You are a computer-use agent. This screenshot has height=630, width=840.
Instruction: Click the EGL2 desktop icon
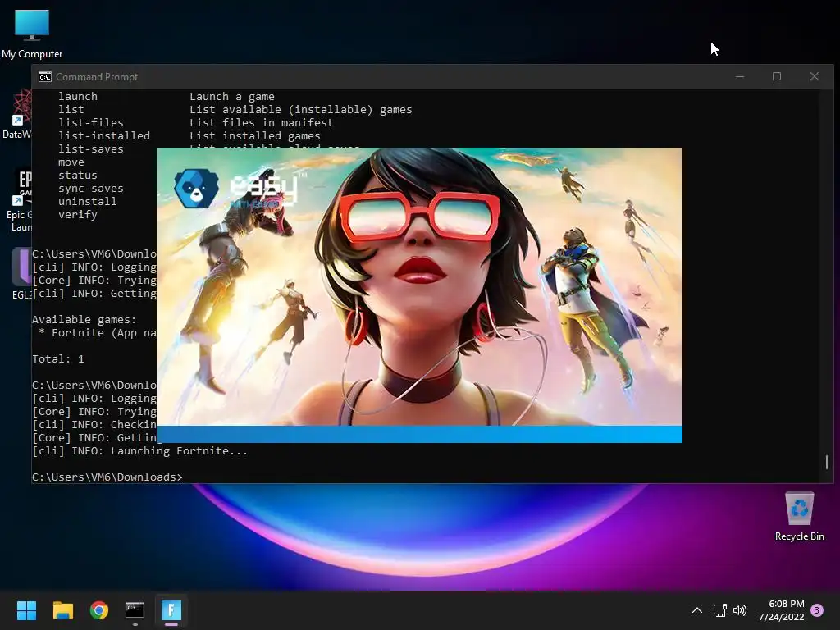tap(21, 273)
